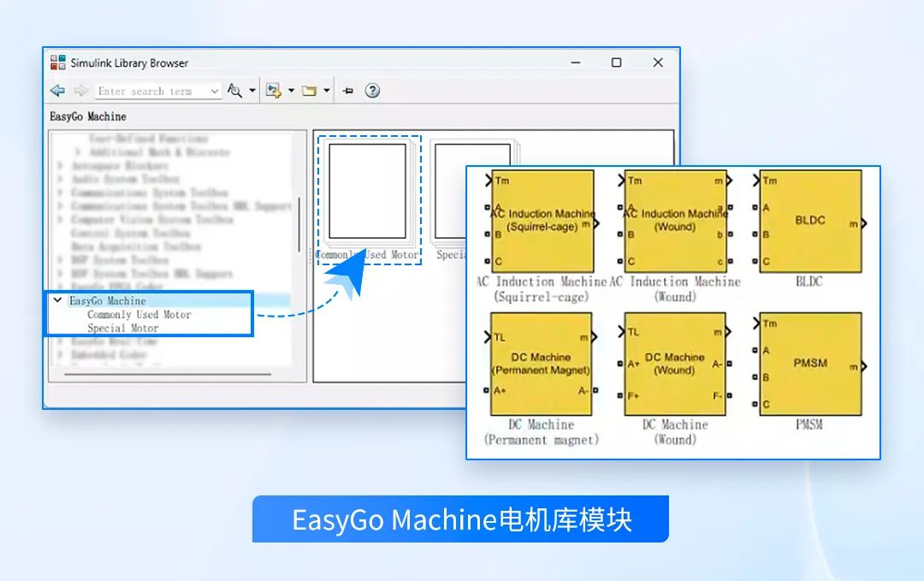924x581 pixels.
Task: Click the binoculars search icon
Action: coord(234,91)
